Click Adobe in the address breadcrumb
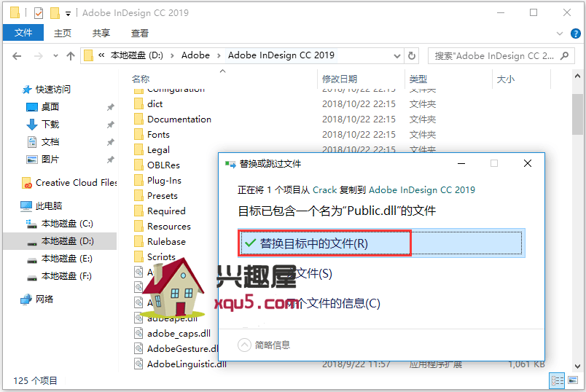586x392 pixels. (195, 55)
